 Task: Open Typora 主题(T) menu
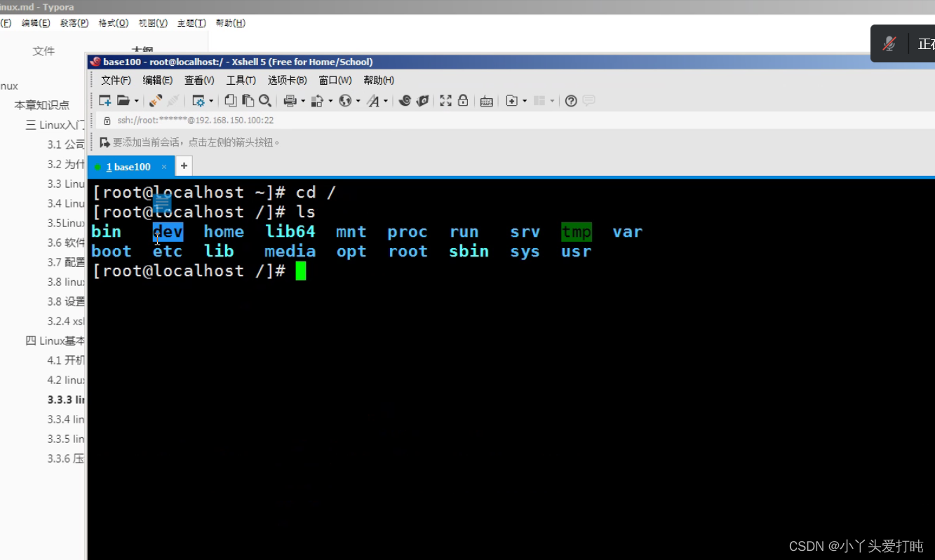coord(191,23)
